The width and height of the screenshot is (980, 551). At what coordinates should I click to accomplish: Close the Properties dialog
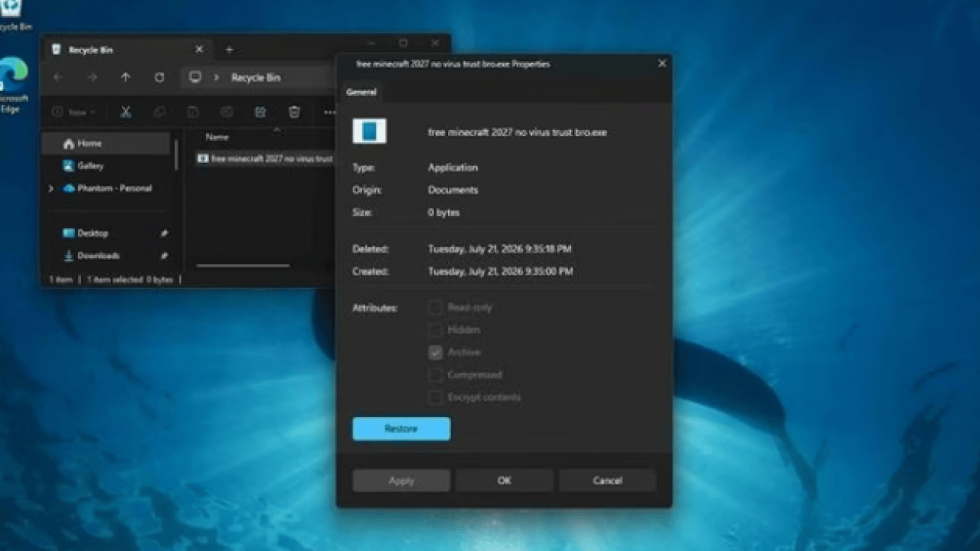point(662,64)
